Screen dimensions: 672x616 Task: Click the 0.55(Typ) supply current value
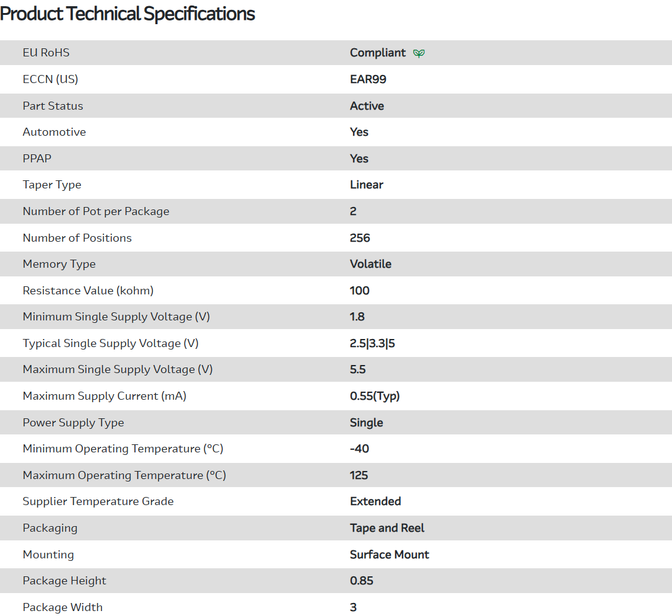pos(375,396)
